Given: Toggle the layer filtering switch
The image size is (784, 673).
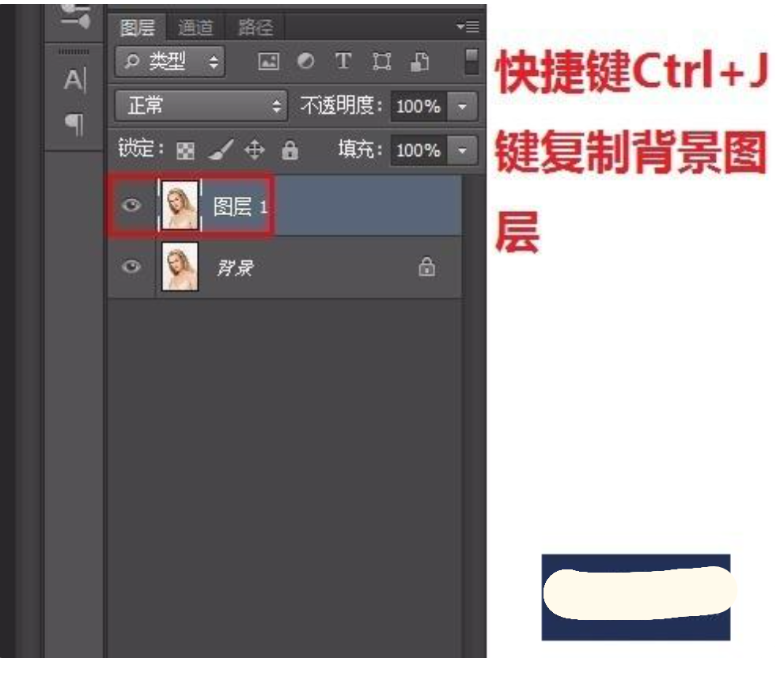Looking at the screenshot, I should [x=472, y=62].
